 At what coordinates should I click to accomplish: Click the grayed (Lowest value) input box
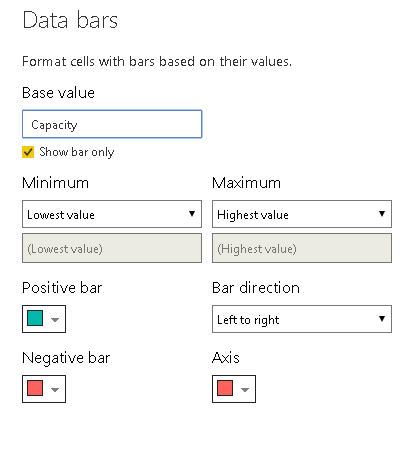point(112,248)
